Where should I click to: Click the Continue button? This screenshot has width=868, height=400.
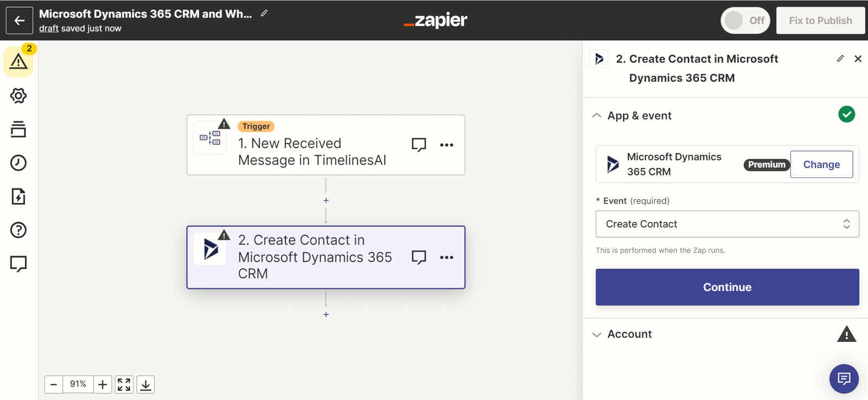click(x=727, y=287)
